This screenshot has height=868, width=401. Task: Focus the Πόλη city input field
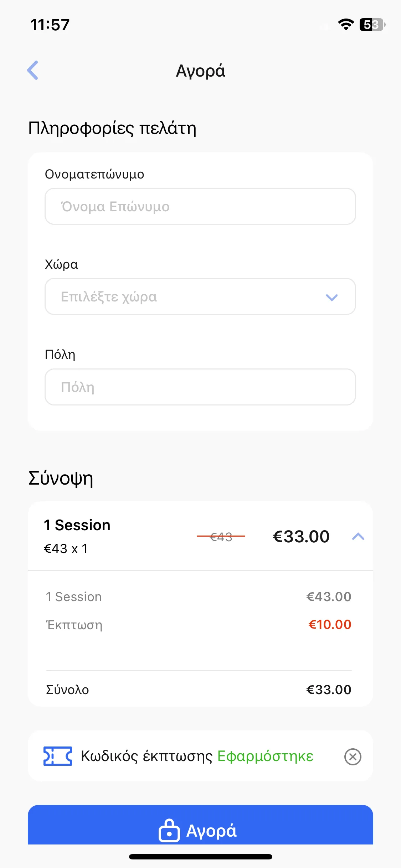200,387
